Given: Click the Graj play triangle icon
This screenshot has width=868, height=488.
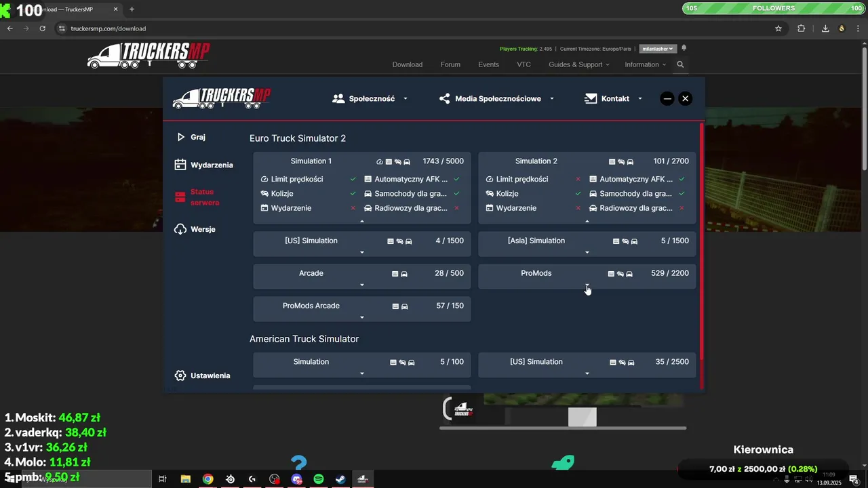Looking at the screenshot, I should (x=180, y=137).
